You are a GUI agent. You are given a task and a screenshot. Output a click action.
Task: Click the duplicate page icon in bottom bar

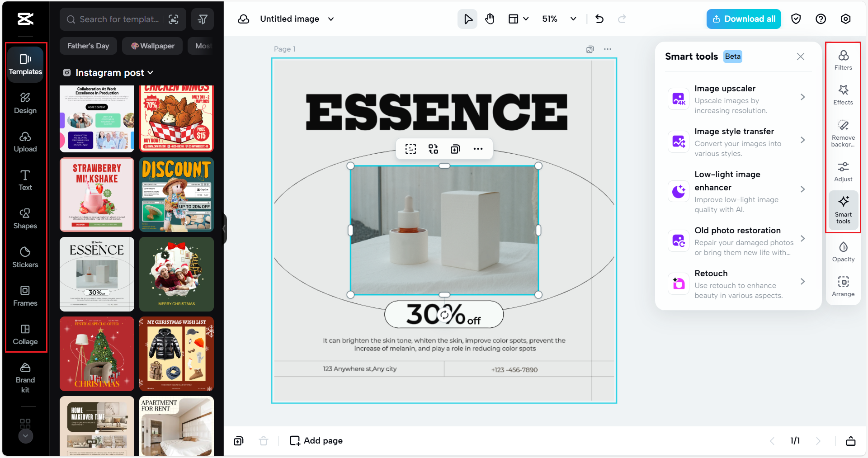239,441
